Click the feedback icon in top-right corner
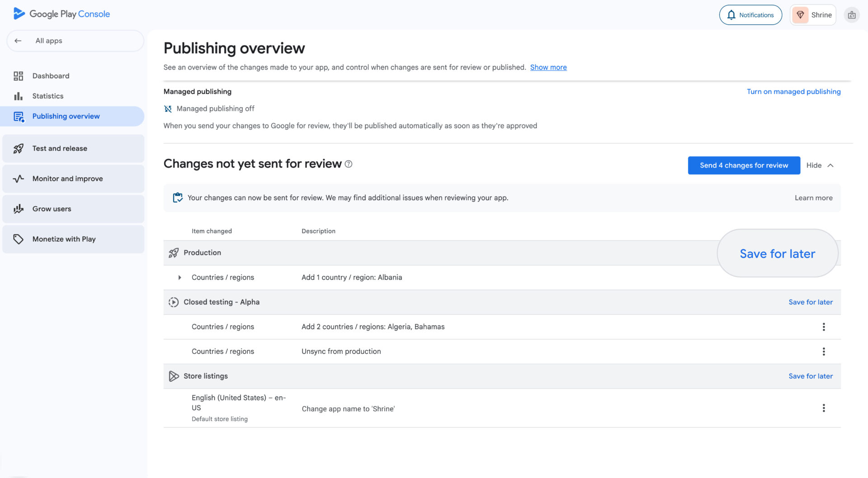The width and height of the screenshot is (868, 478). pos(852,15)
